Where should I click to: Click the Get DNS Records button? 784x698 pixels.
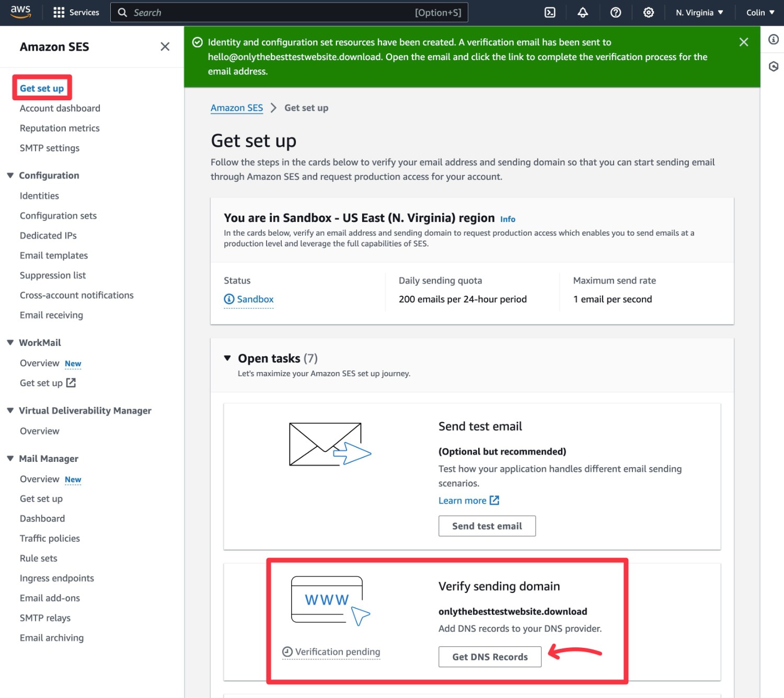[490, 657]
